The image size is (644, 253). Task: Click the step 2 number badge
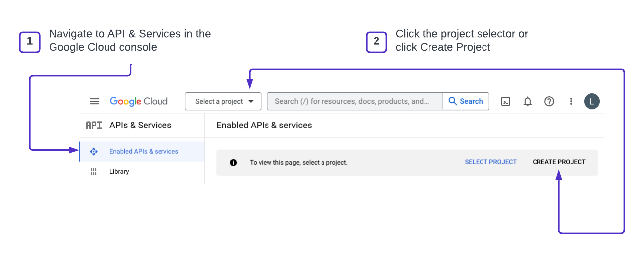click(x=376, y=42)
